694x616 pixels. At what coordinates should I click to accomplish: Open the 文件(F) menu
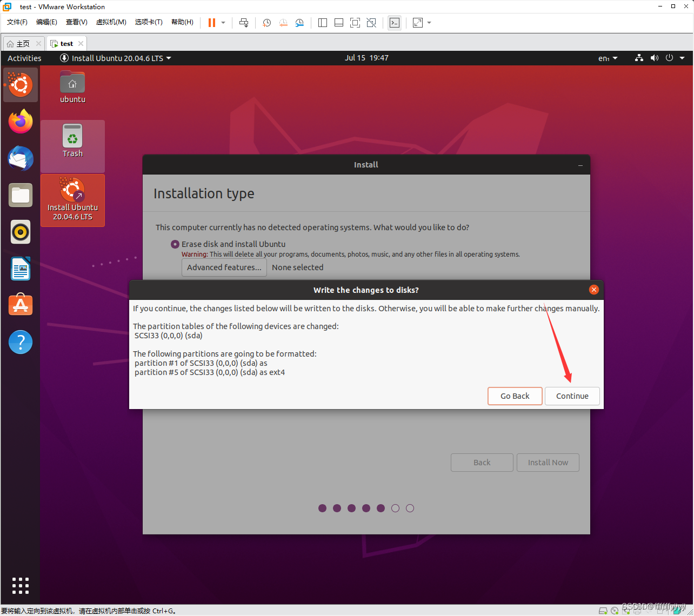coord(17,22)
